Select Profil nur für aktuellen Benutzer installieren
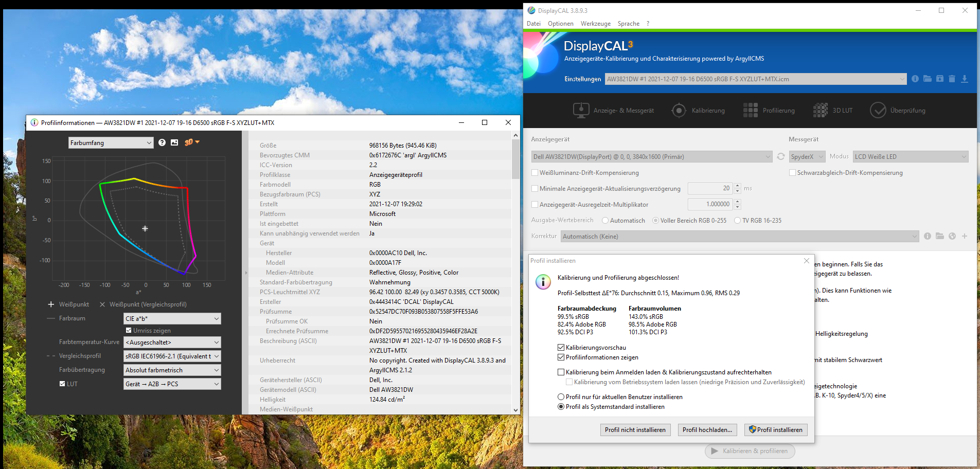This screenshot has width=980, height=469. [x=561, y=397]
